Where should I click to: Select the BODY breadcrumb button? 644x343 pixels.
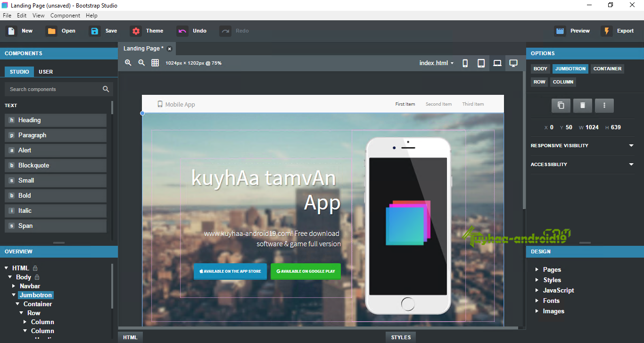pos(540,69)
